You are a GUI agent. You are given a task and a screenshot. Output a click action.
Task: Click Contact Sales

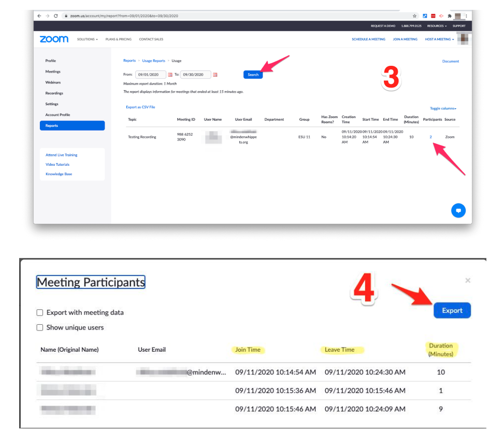(151, 39)
